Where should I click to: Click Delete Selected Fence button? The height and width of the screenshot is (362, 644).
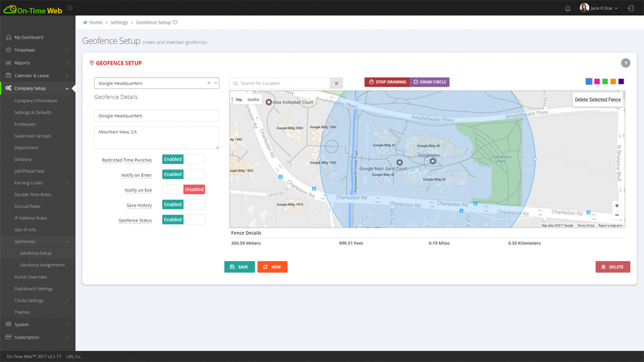pyautogui.click(x=598, y=100)
